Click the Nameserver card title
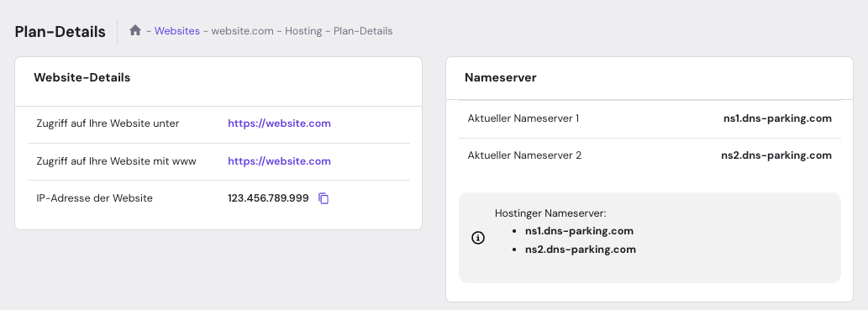The image size is (868, 310). coord(501,77)
